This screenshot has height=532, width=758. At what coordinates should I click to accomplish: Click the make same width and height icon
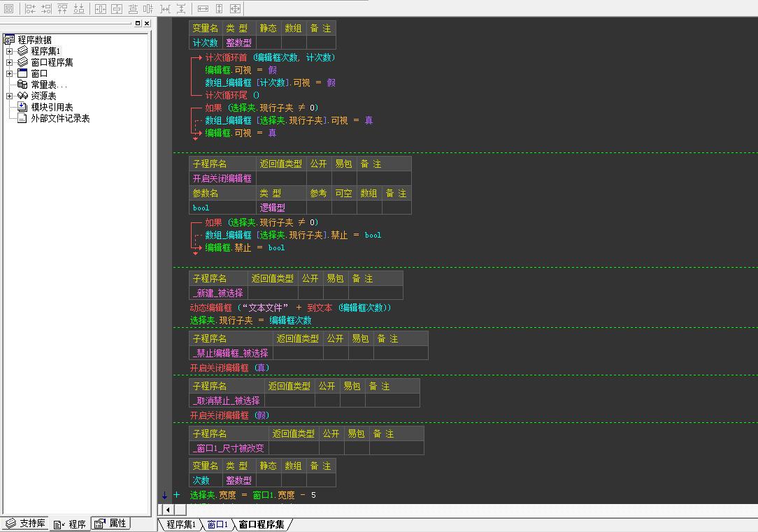pyautogui.click(x=235, y=8)
